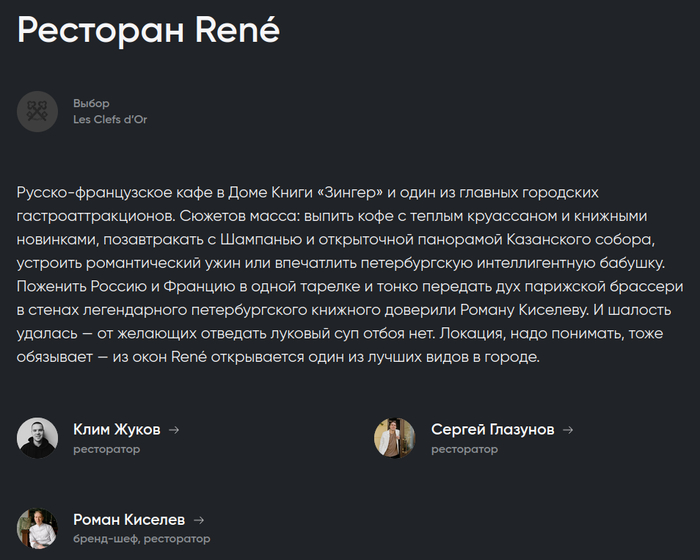Open Клим Жуков's black-and-white avatar
The width and height of the screenshot is (700, 560).
tap(37, 438)
